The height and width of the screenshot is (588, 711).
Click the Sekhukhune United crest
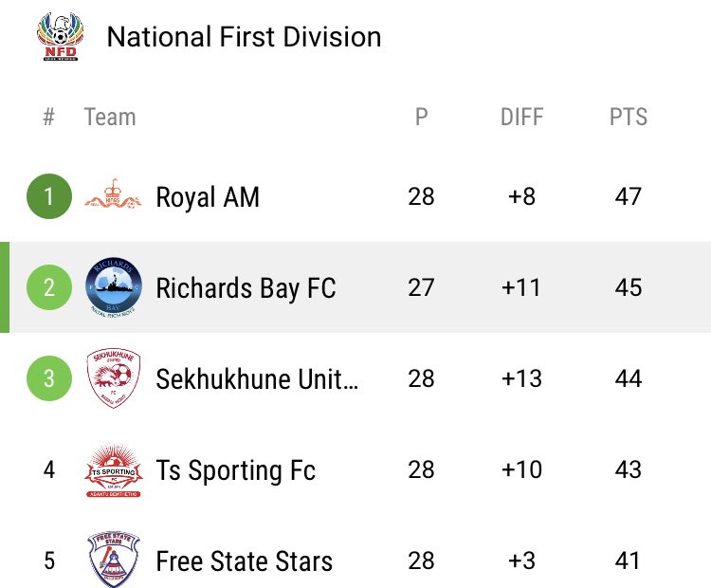(113, 378)
